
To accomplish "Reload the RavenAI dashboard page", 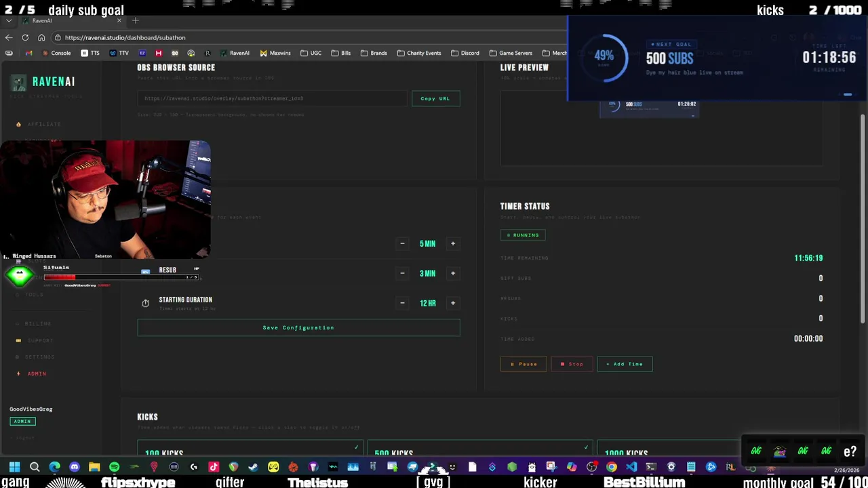I will pyautogui.click(x=25, y=37).
